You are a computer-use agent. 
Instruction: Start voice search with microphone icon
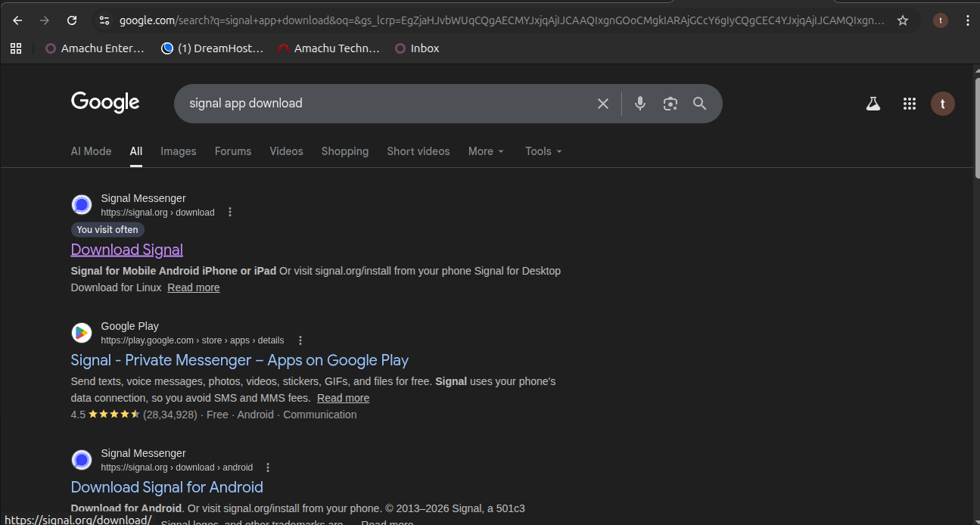point(640,104)
